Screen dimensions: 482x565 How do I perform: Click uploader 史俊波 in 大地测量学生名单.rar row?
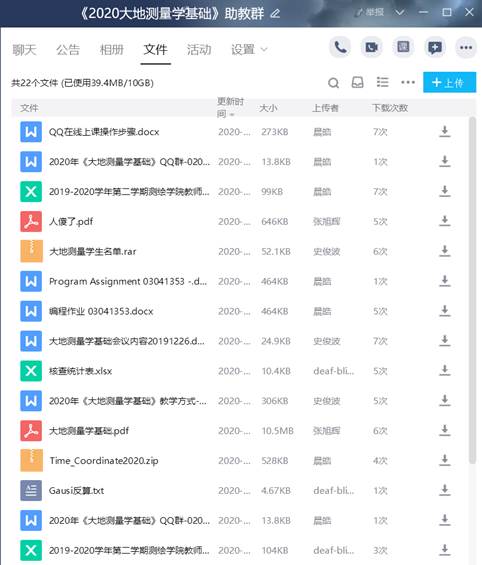326,252
